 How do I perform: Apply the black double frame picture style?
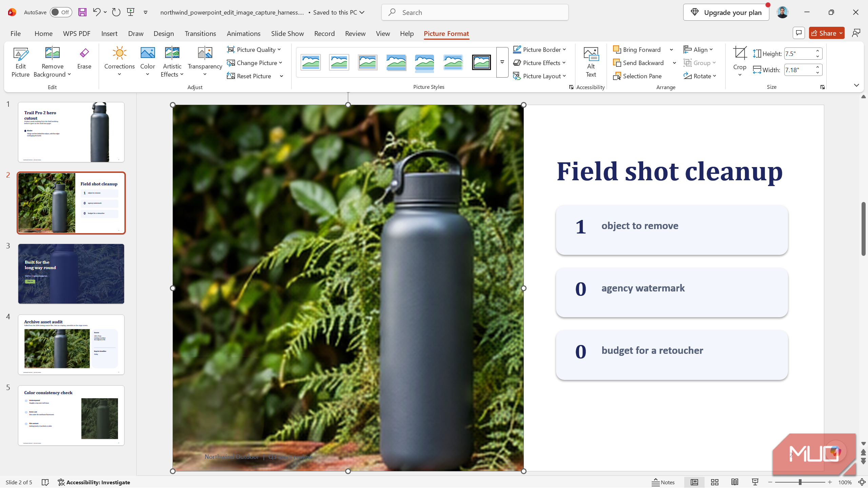[x=481, y=62]
